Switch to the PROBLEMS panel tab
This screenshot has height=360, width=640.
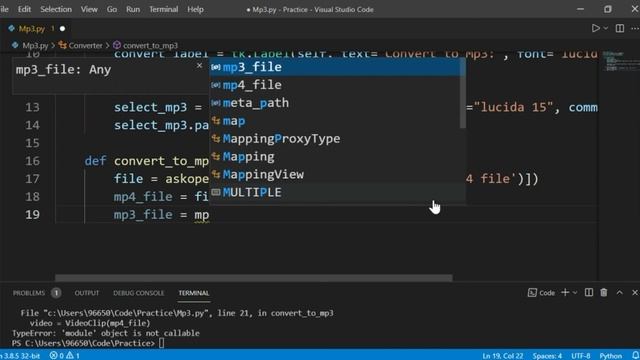click(x=29, y=293)
